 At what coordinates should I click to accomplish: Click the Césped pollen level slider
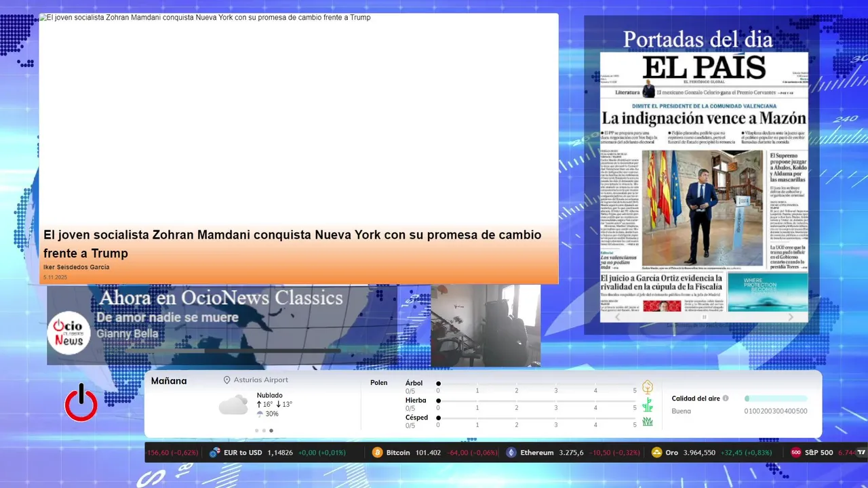[536, 418]
